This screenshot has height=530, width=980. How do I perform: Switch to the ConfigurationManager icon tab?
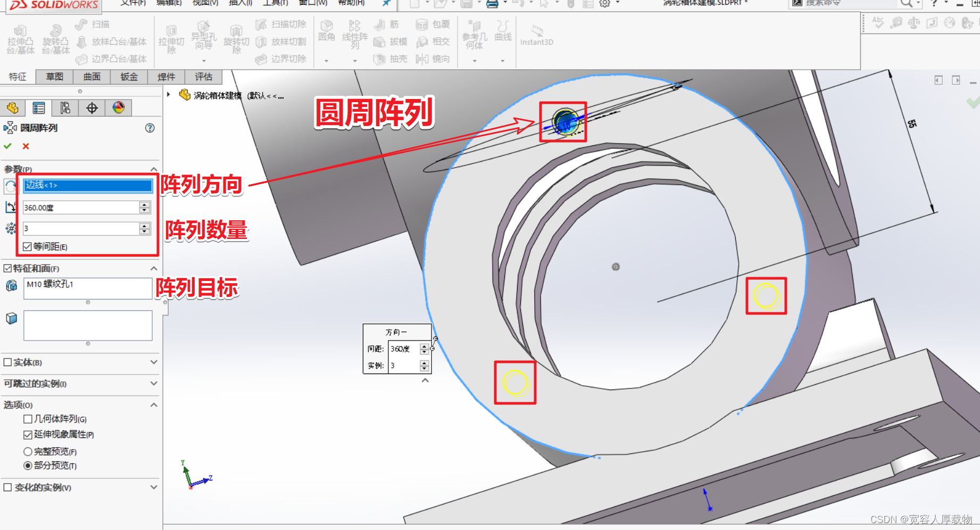coord(65,108)
